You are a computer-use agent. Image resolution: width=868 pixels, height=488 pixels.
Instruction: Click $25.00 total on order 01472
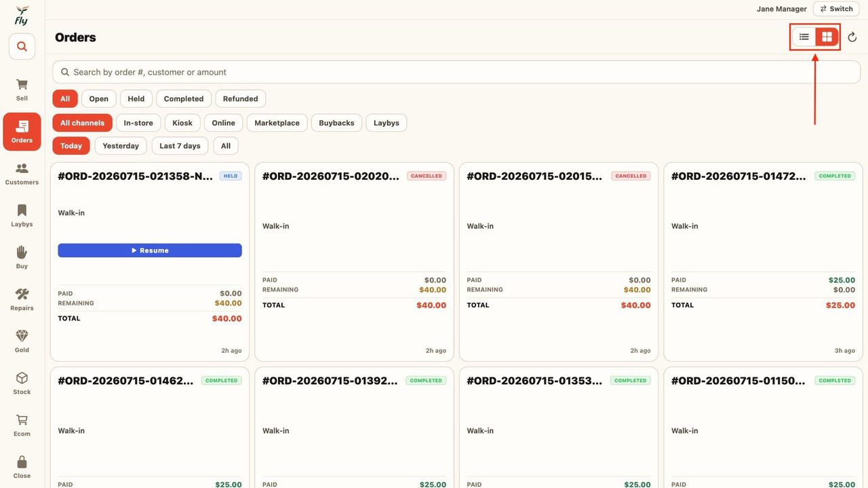pos(840,305)
